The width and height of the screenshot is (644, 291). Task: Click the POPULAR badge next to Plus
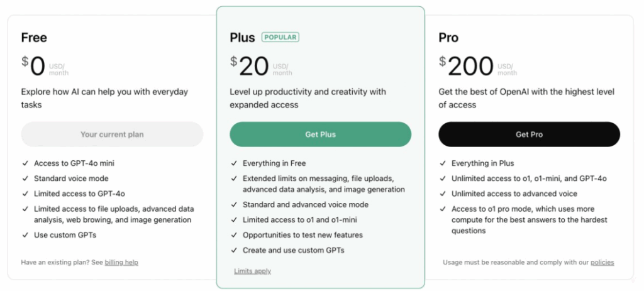point(280,37)
